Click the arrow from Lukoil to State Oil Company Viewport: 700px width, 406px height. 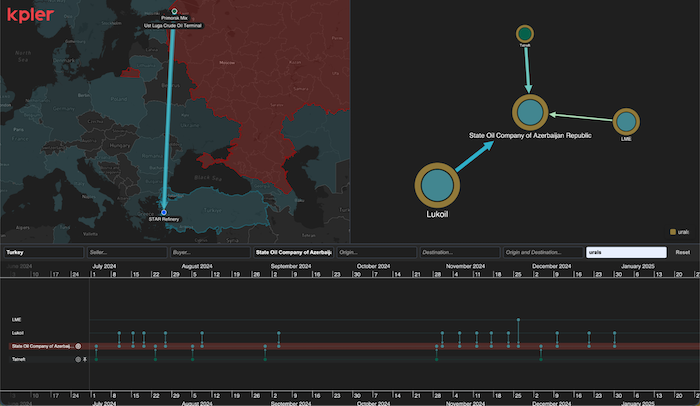coord(475,156)
